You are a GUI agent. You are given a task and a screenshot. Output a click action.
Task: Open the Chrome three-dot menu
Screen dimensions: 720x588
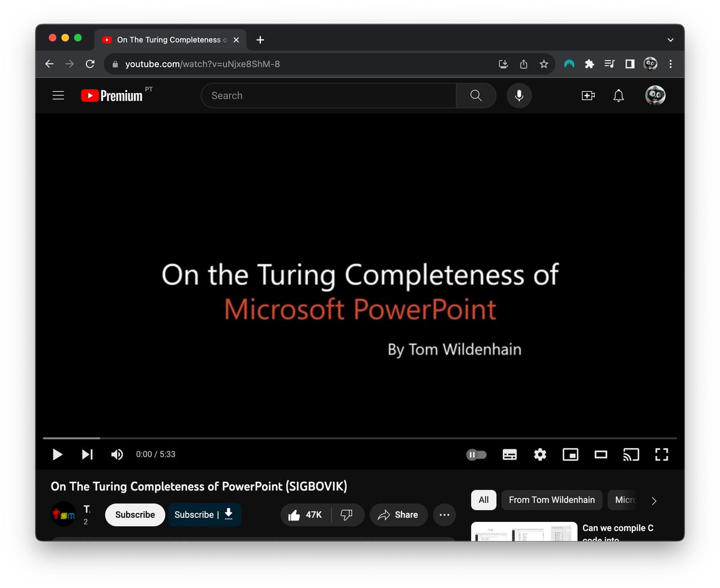pos(670,64)
